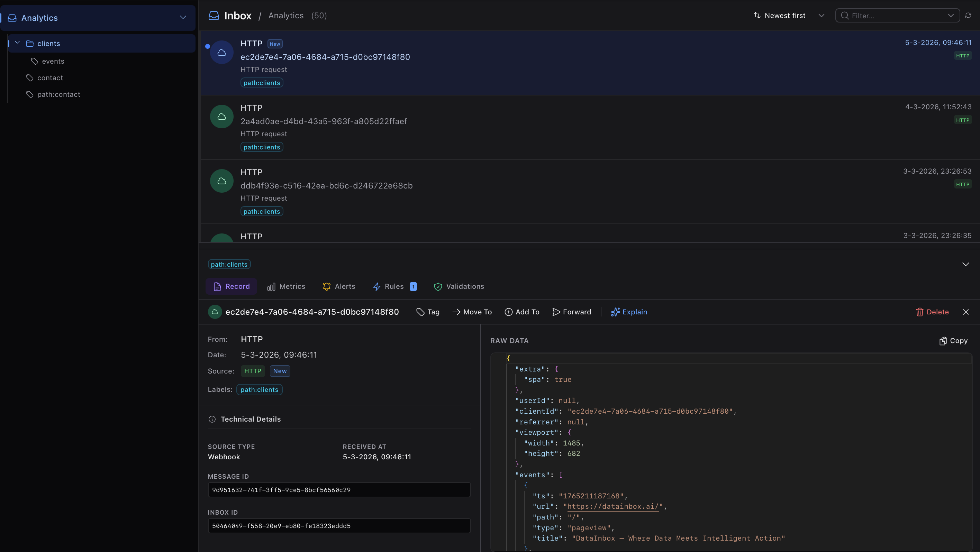The width and height of the screenshot is (980, 552).
Task: Click the refresh icon beside the filter
Action: tap(968, 16)
